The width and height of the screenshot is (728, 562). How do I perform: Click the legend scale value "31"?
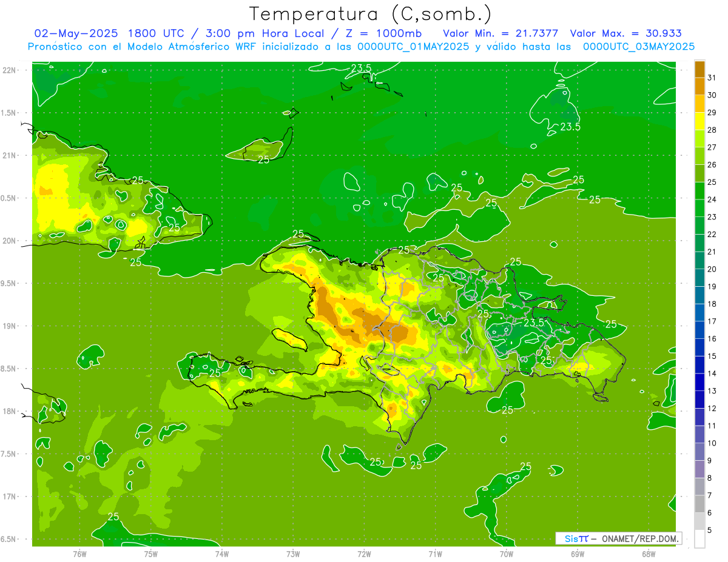coord(712,78)
